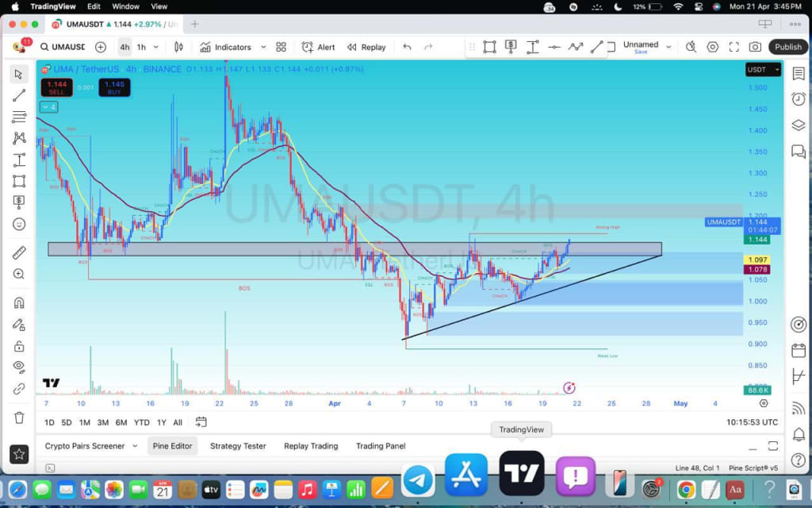Image resolution: width=812 pixels, height=508 pixels.
Task: Open the chart patterns drawing tools
Action: (19, 138)
